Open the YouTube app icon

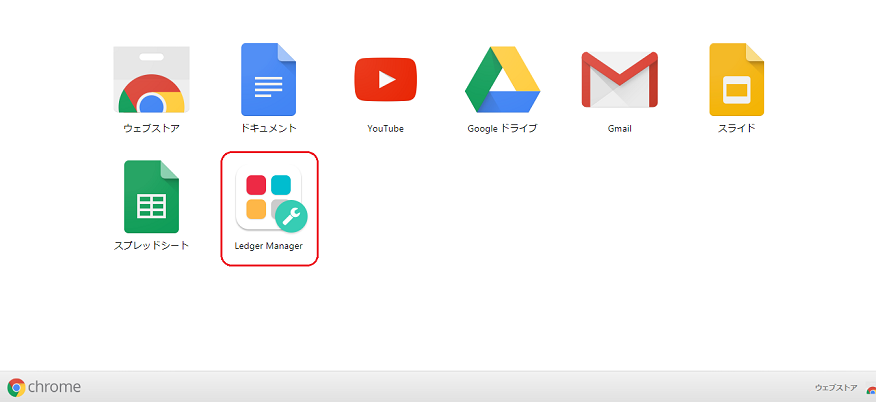[385, 79]
